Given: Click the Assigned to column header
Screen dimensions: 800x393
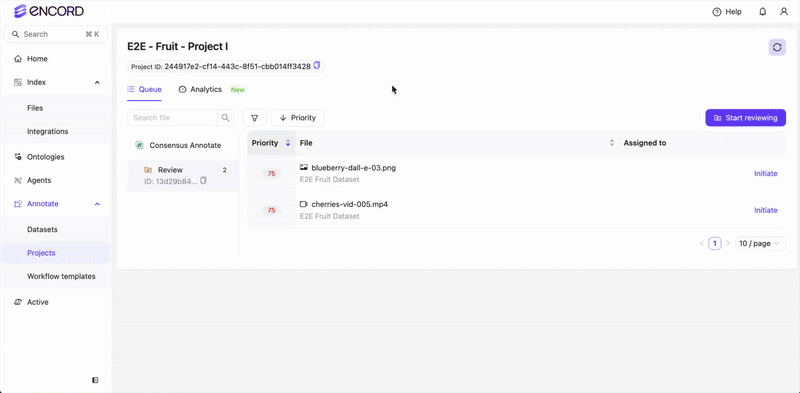Looking at the screenshot, I should point(645,143).
